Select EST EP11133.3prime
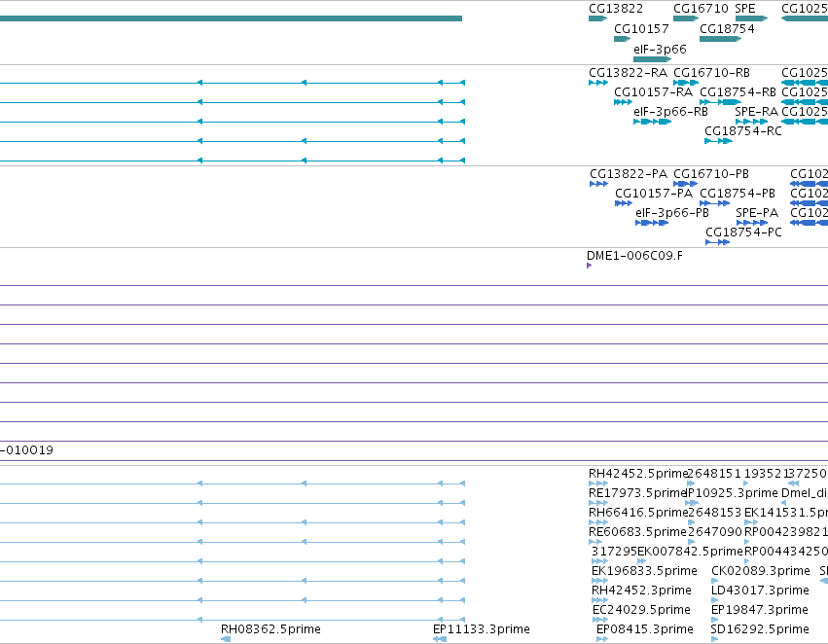 click(481, 629)
